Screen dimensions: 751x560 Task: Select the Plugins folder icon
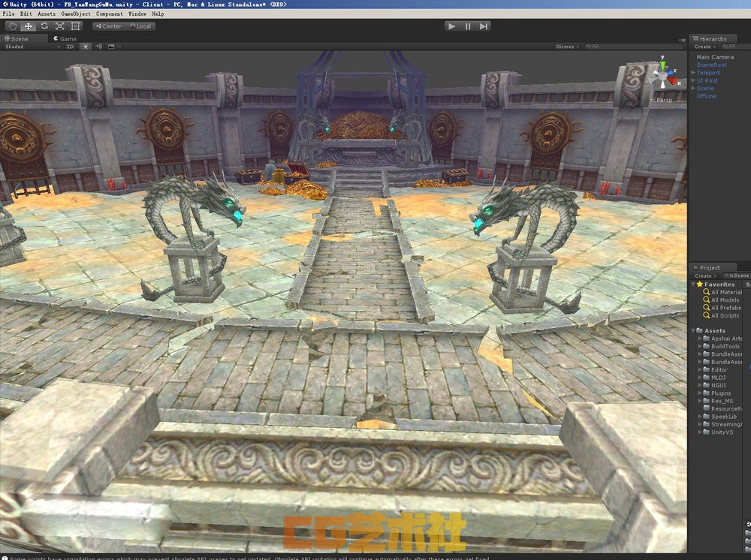706,393
